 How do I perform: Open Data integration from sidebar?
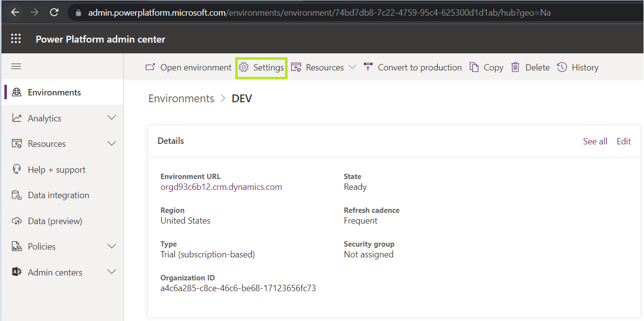[58, 195]
